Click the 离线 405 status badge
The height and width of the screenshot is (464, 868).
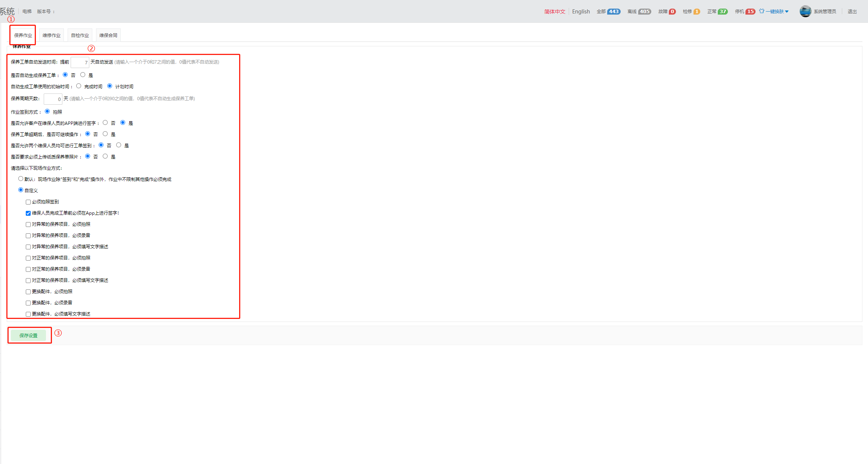644,12
